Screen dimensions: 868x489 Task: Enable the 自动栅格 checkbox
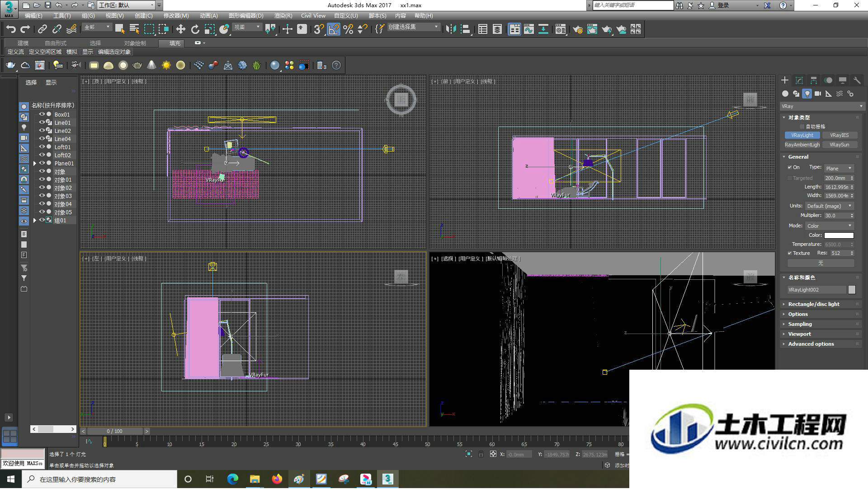(x=802, y=127)
